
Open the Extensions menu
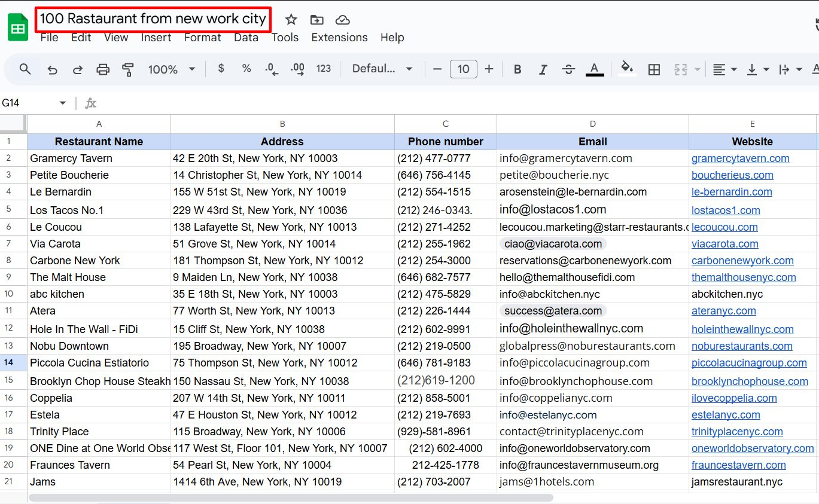point(339,37)
